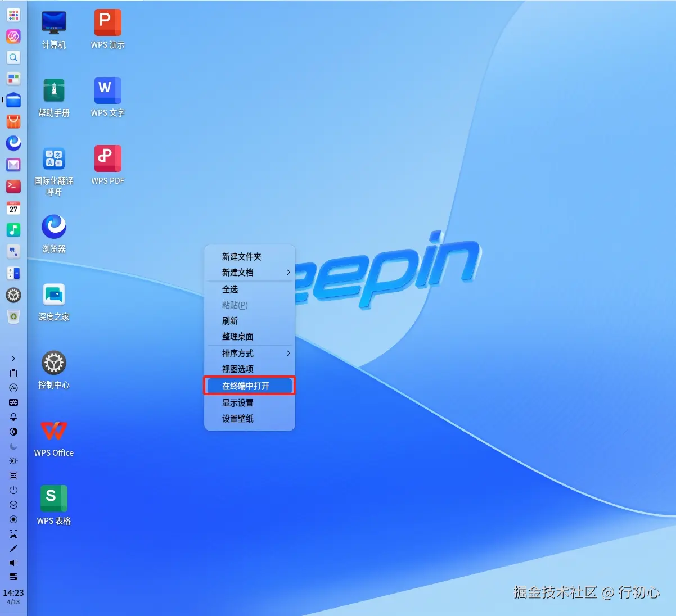Screen dimensions: 676x616
Task: Open the screenshot capture tray icon
Action: click(13, 534)
